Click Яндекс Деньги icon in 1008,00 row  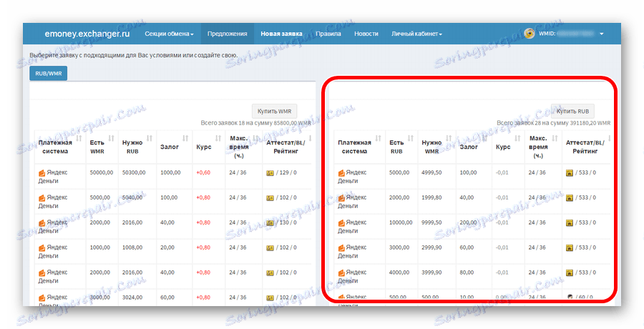[x=42, y=248]
